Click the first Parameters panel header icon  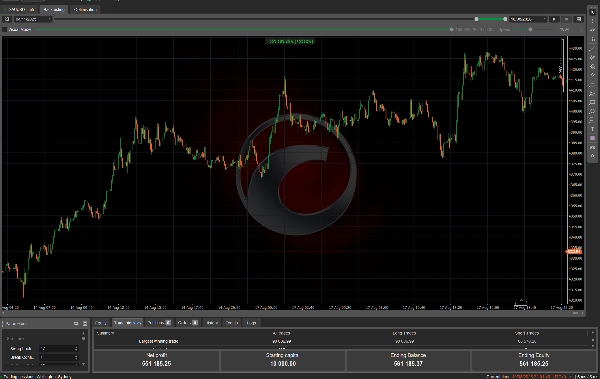tap(76, 324)
